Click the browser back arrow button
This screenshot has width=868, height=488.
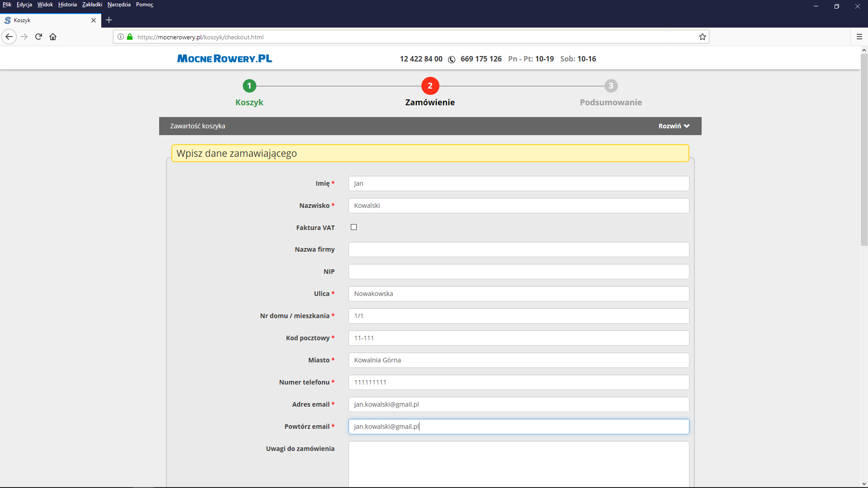point(9,37)
